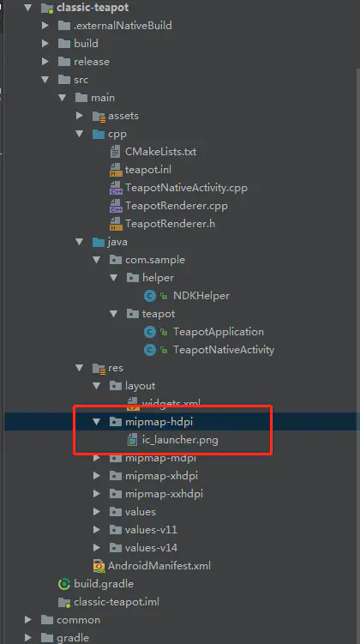Screen dimensions: 360x644
Task: Collapse the cpp folder arrow
Action: [x=79, y=134]
